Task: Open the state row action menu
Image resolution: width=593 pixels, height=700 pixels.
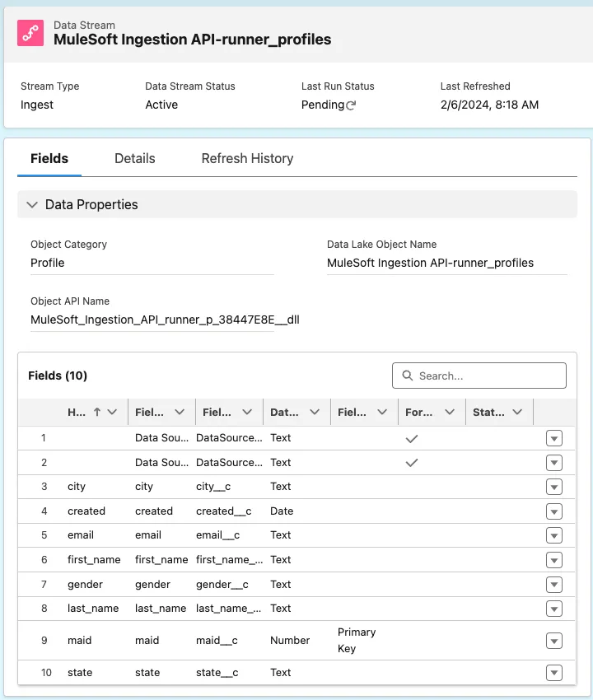Action: point(553,673)
